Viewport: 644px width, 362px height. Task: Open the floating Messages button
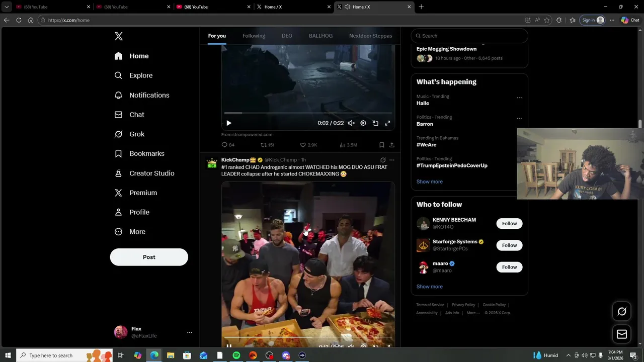pos(622,334)
